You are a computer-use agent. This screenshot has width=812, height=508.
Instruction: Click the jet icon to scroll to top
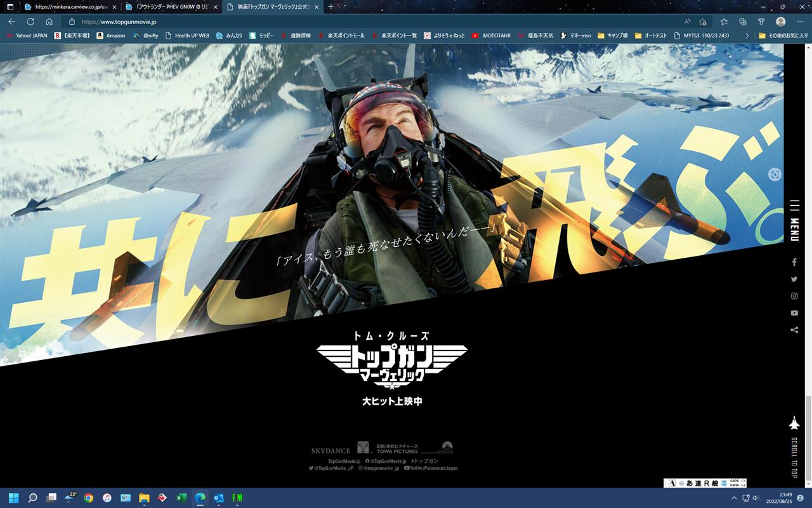pos(794,423)
